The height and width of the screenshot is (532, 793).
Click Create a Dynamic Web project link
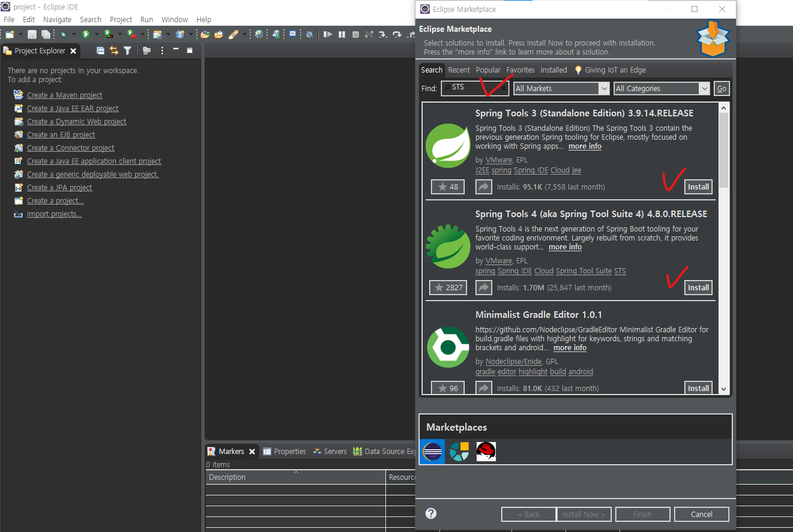[x=77, y=122]
